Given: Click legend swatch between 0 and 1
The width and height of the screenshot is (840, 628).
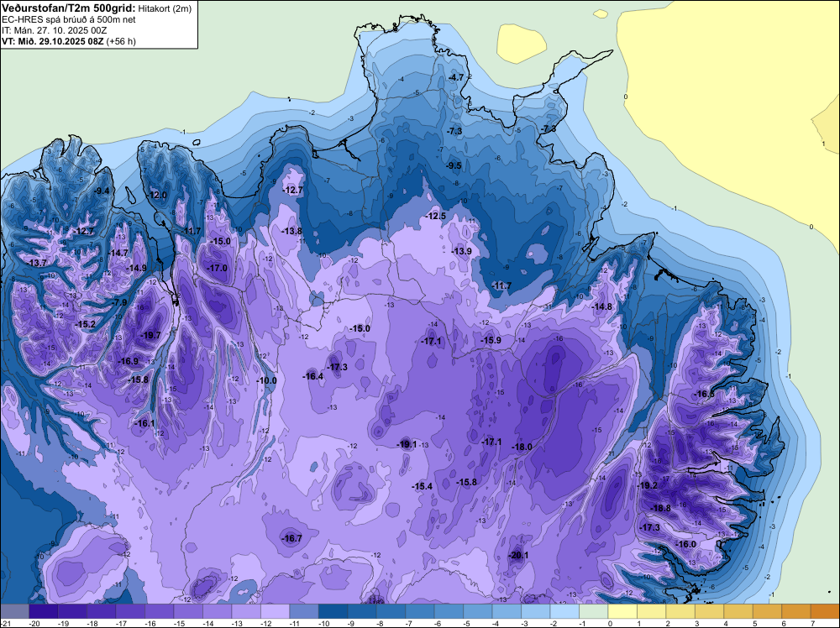Looking at the screenshot, I should tap(622, 611).
